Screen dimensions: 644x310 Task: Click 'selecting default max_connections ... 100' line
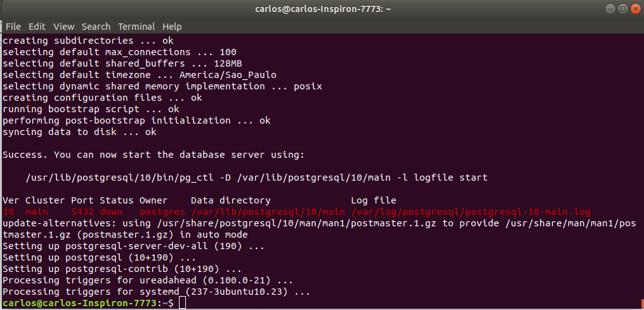point(119,52)
